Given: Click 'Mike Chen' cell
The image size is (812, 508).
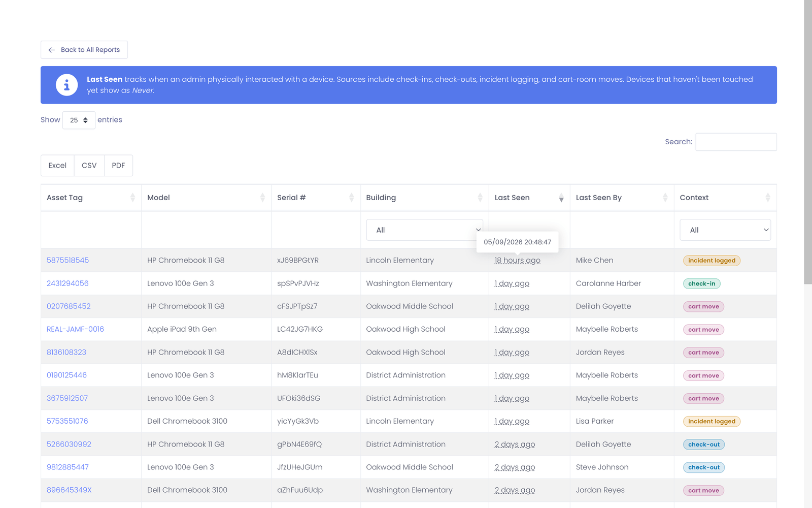Looking at the screenshot, I should click(594, 260).
